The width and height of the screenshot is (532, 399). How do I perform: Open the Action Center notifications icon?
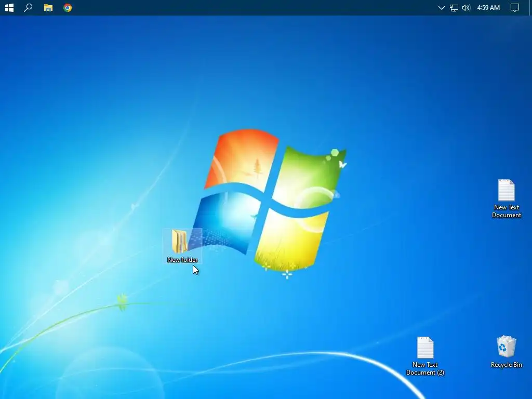[x=515, y=8]
